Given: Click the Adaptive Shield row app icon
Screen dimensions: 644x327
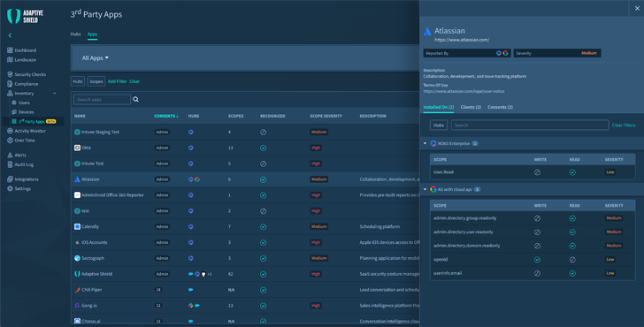Looking at the screenshot, I should 77,274.
